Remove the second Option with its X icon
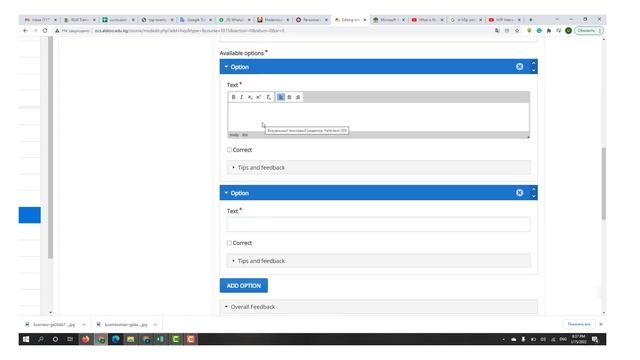Screen dimensions: 640x360 click(x=520, y=193)
